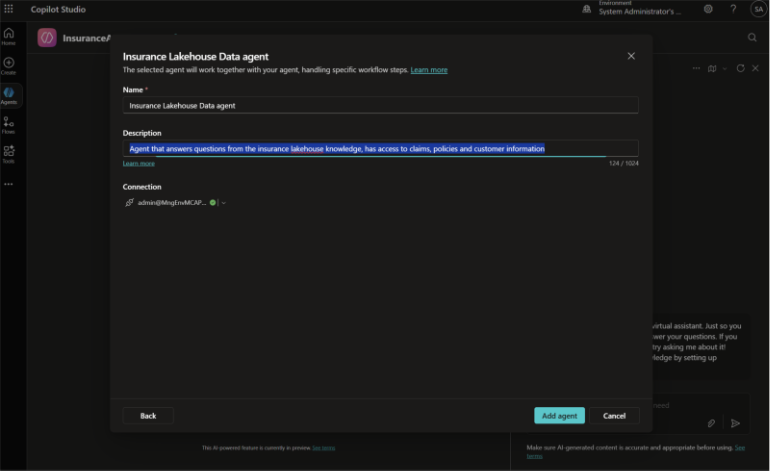Expand the connection dropdown chevron
The image size is (771, 471).
224,203
